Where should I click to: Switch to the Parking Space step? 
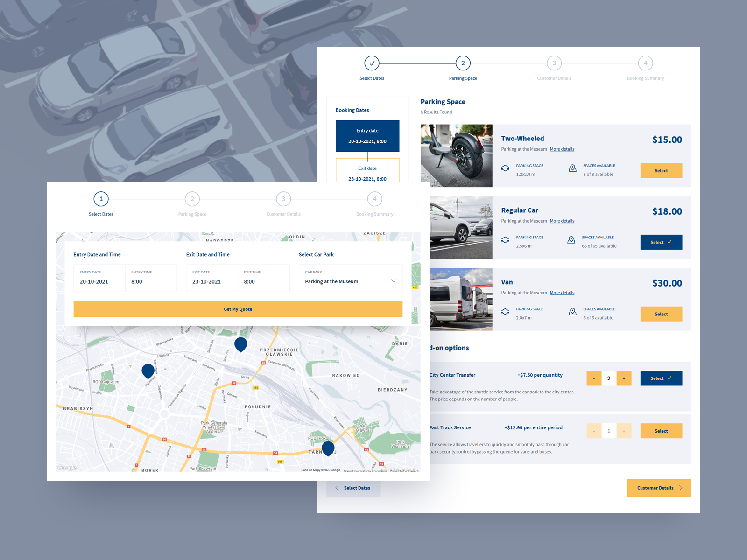click(463, 63)
